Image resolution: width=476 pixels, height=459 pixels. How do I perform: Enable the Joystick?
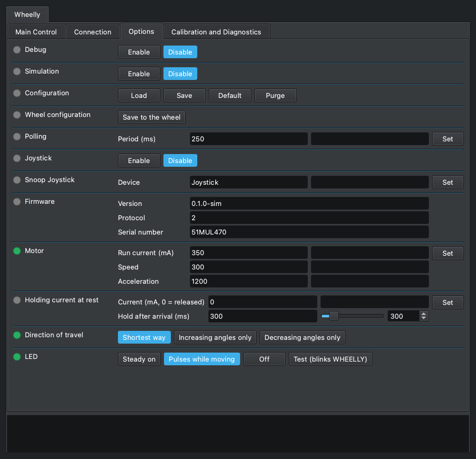(x=139, y=161)
